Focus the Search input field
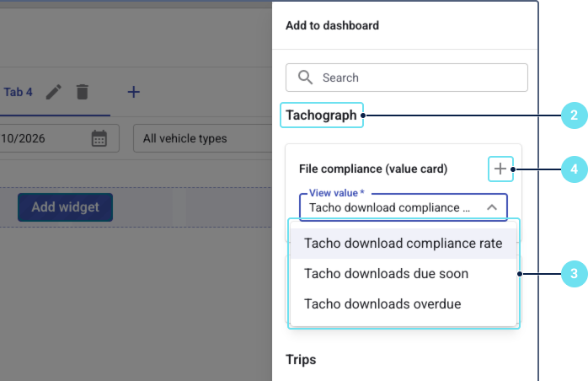 coord(407,78)
